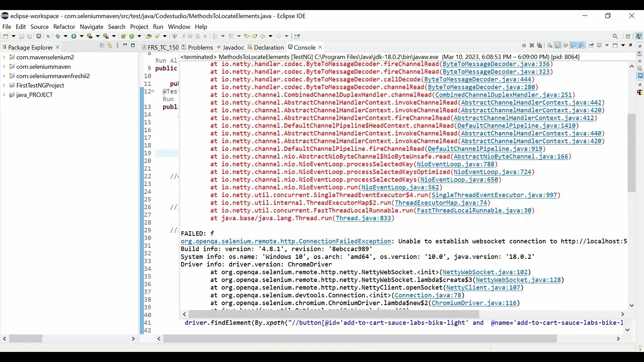
Task: Open the Open Console dropdown arrow
Action: click(x=623, y=45)
